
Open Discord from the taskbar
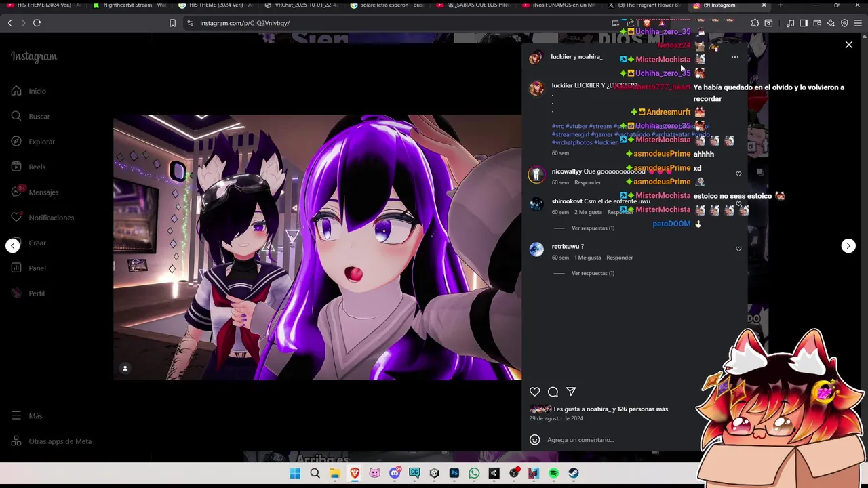click(x=395, y=474)
